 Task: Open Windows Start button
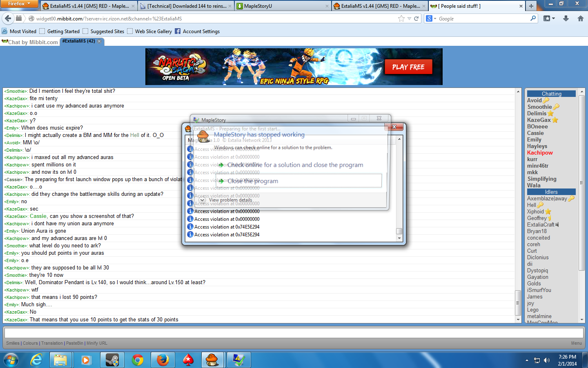(x=11, y=360)
